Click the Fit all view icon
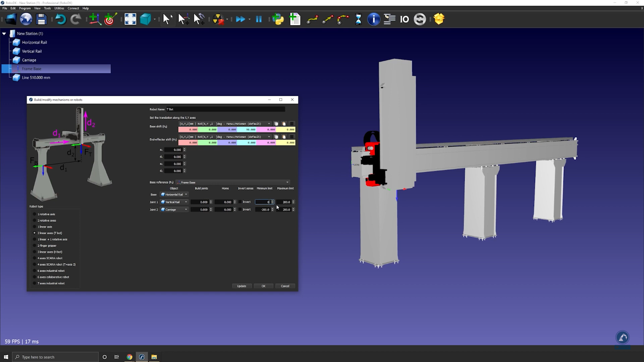 click(130, 19)
